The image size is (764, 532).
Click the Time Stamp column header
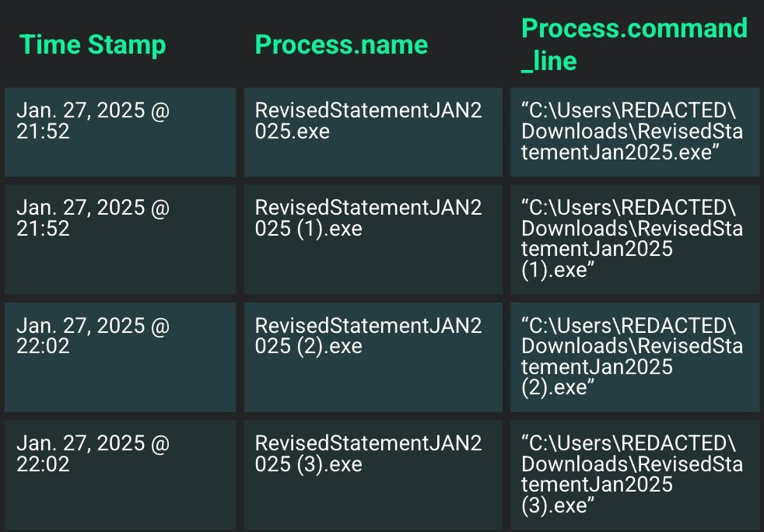93,45
